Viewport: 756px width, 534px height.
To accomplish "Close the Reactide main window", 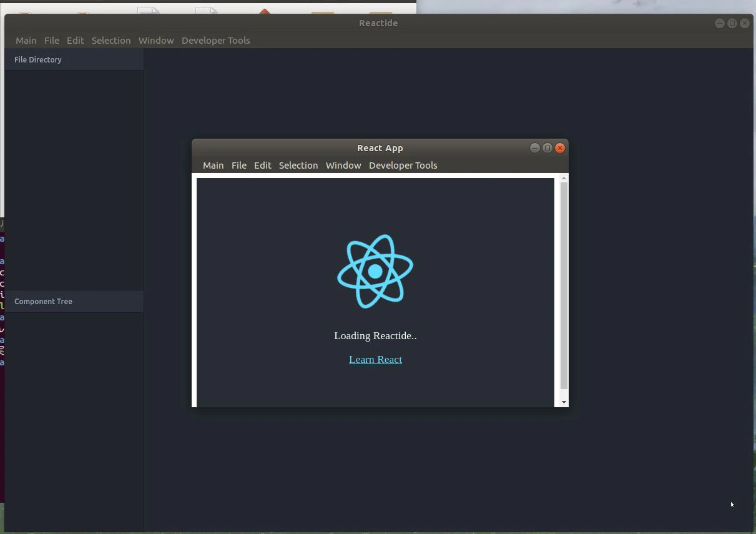I will tap(745, 23).
